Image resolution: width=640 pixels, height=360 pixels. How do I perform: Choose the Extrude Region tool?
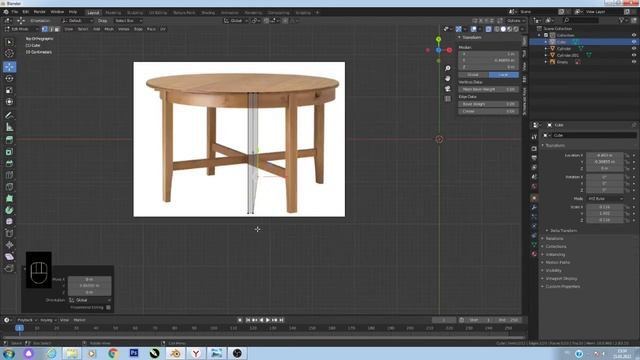coord(9,140)
